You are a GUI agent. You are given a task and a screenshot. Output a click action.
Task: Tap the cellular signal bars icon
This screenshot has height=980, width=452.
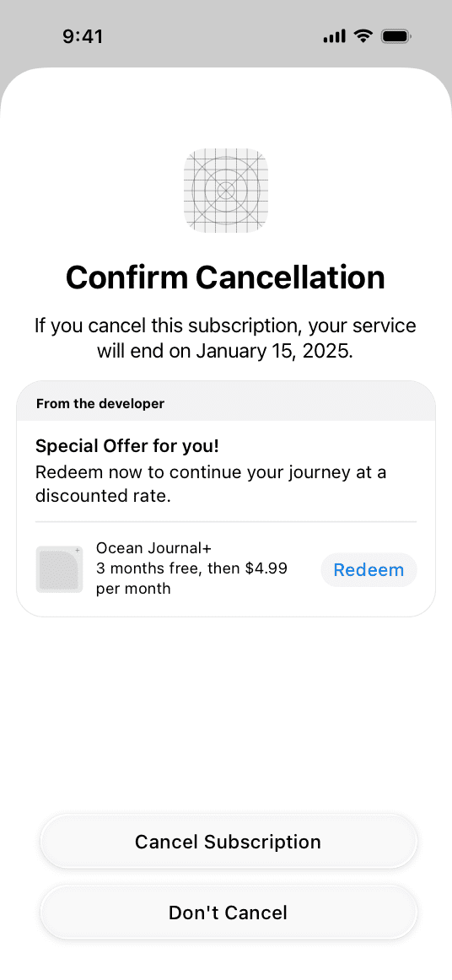pyautogui.click(x=334, y=36)
